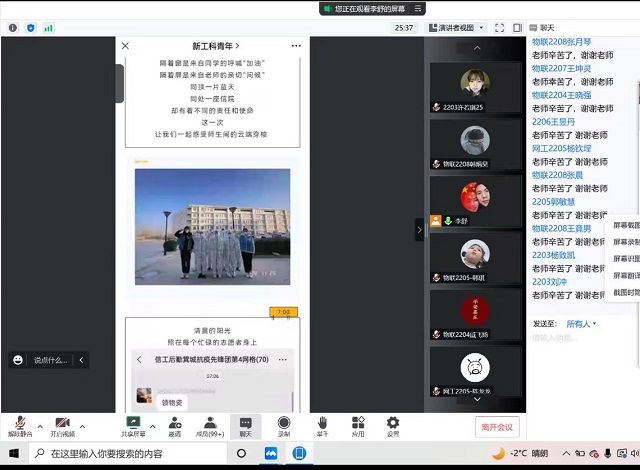This screenshot has height=470, width=640.
Task: Expand share options arrow next to 共享屏幕
Action: (153, 426)
